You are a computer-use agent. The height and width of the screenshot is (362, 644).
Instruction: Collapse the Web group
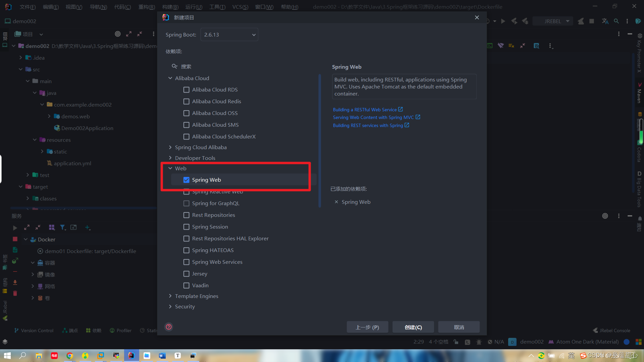170,168
